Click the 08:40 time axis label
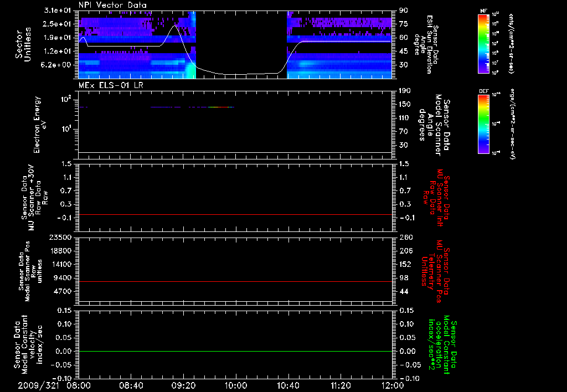567x392 pixels. (131, 385)
